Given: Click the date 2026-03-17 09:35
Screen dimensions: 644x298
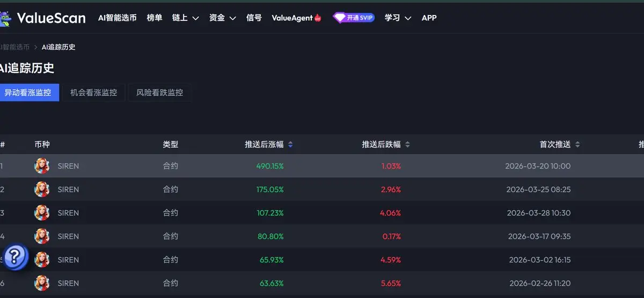Looking at the screenshot, I should click(539, 236).
